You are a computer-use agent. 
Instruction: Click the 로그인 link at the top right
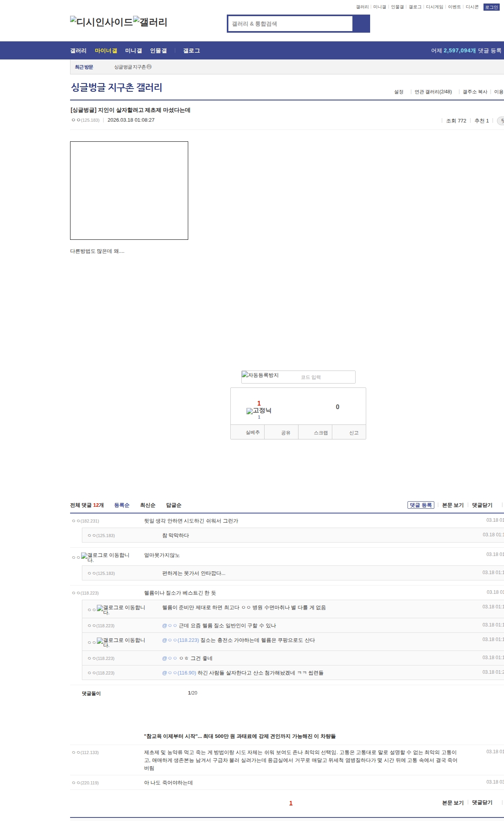pos(491,7)
